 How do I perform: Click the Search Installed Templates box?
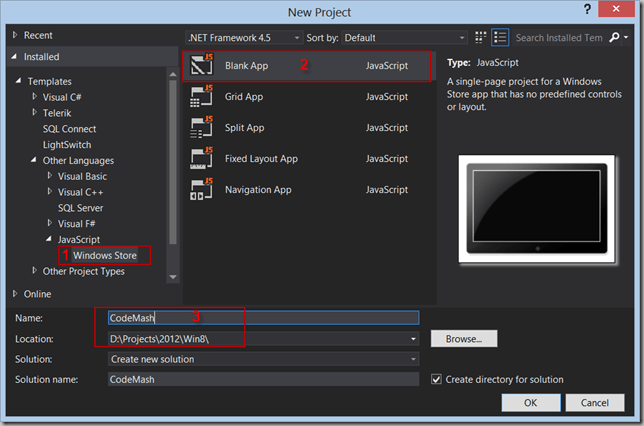coord(559,38)
